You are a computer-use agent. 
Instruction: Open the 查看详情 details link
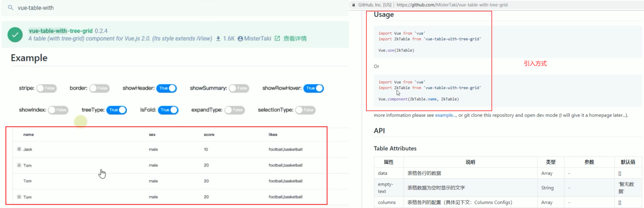pos(295,38)
